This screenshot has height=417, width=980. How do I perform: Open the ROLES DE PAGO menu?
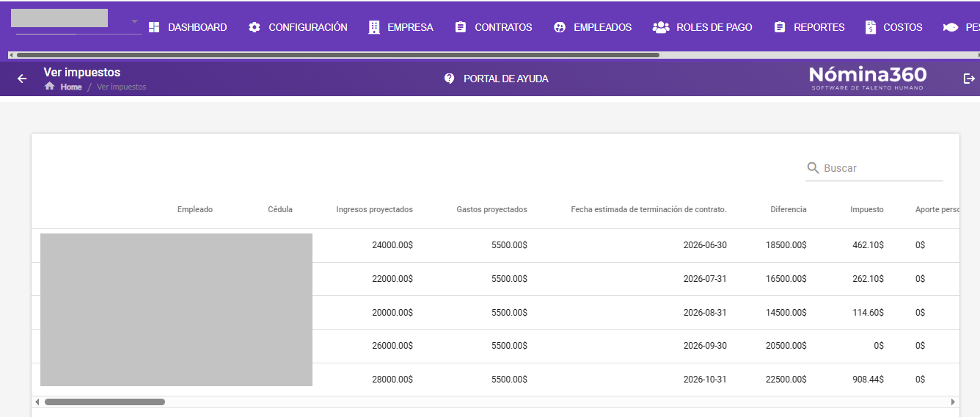[714, 27]
